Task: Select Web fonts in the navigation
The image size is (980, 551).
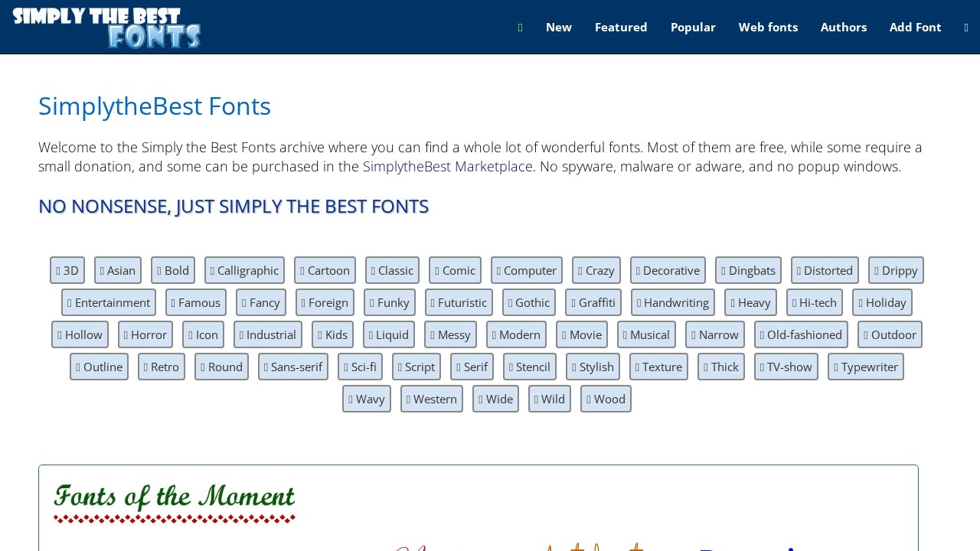Action: click(768, 28)
